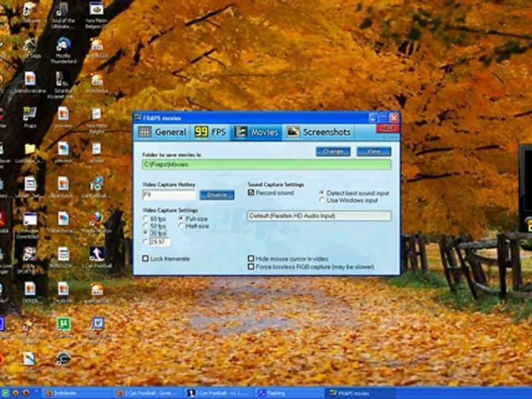Switch to I Can Football Firefox taskbar item
Viewport: 532px width, 399px height.
pos(147,393)
